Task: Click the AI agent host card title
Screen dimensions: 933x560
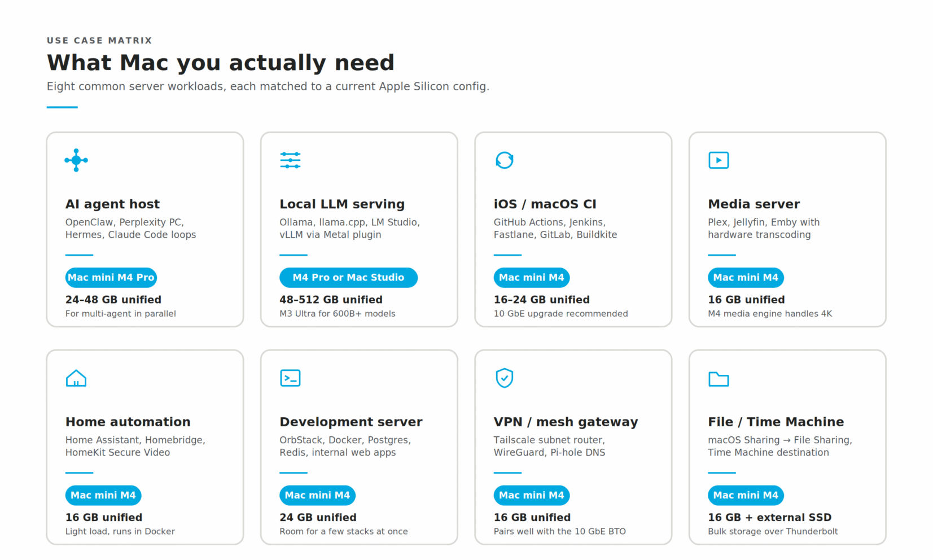Action: [112, 204]
